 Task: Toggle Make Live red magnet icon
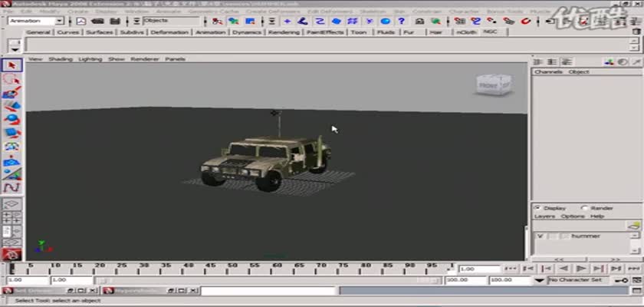(x=526, y=21)
